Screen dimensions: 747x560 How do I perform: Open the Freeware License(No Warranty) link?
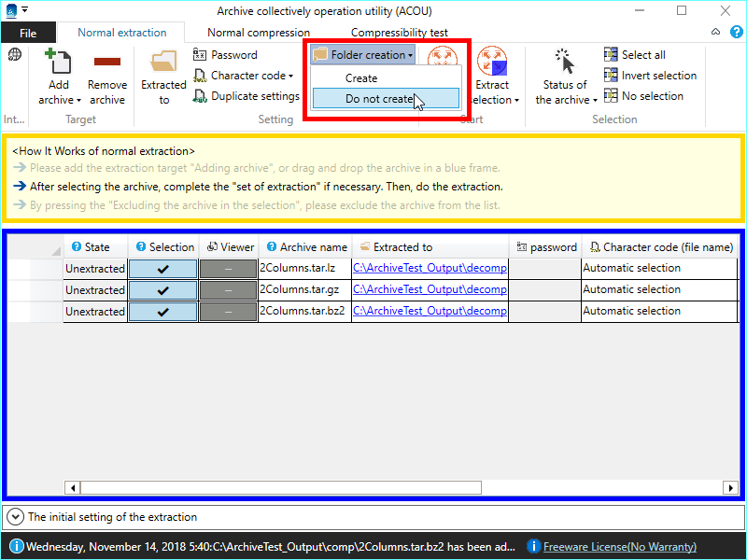619,546
